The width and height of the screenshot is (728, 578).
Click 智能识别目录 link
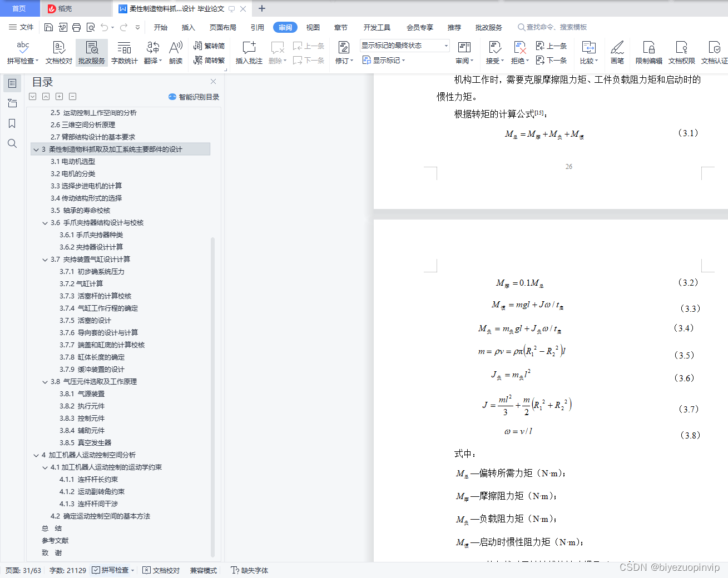[x=194, y=97]
